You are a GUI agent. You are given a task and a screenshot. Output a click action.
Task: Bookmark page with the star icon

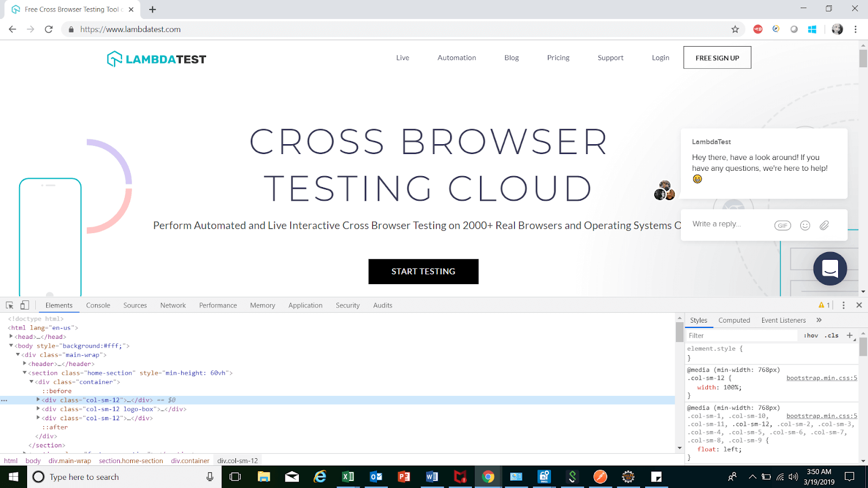(735, 29)
